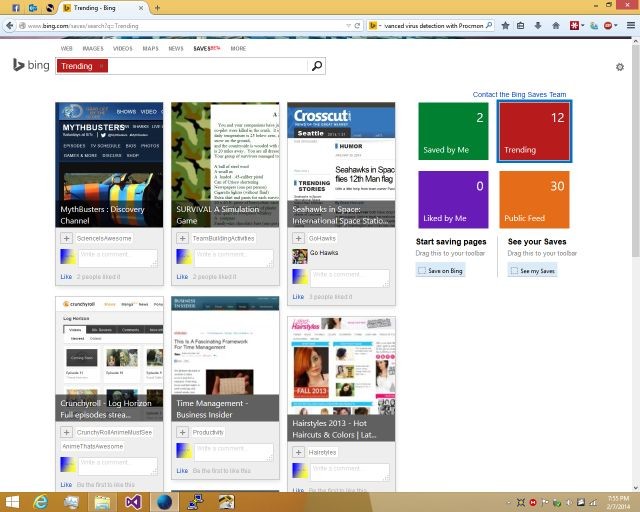Go back with the browser back arrow

pos(9,26)
